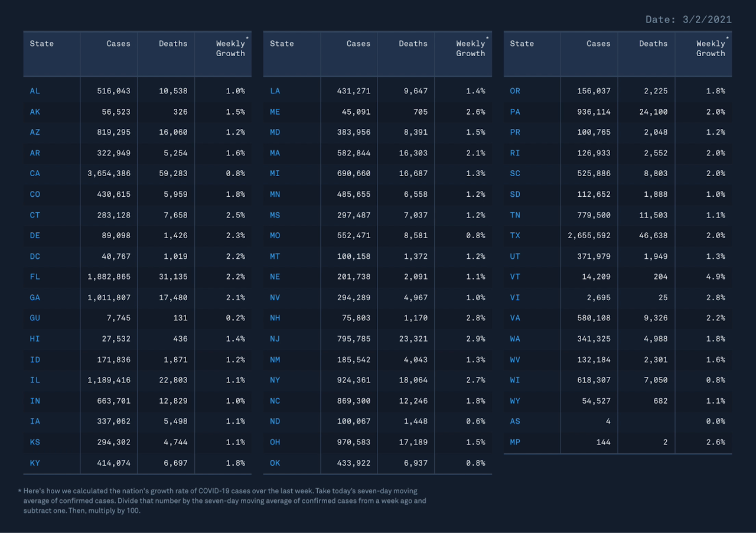
Task: Select the GU territory link
Action: [35, 318]
